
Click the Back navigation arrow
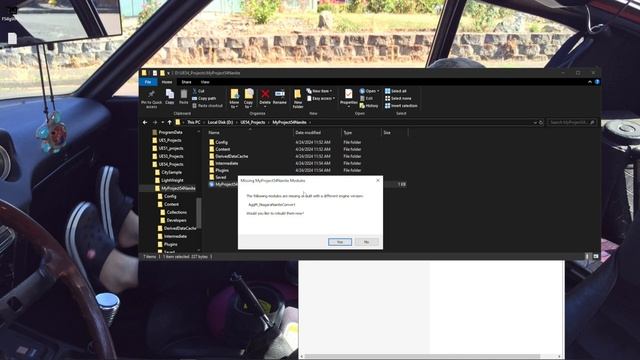pyautogui.click(x=145, y=122)
